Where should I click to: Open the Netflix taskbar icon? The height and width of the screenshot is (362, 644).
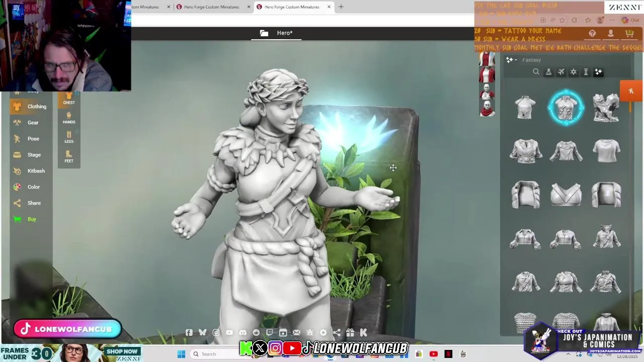448,354
